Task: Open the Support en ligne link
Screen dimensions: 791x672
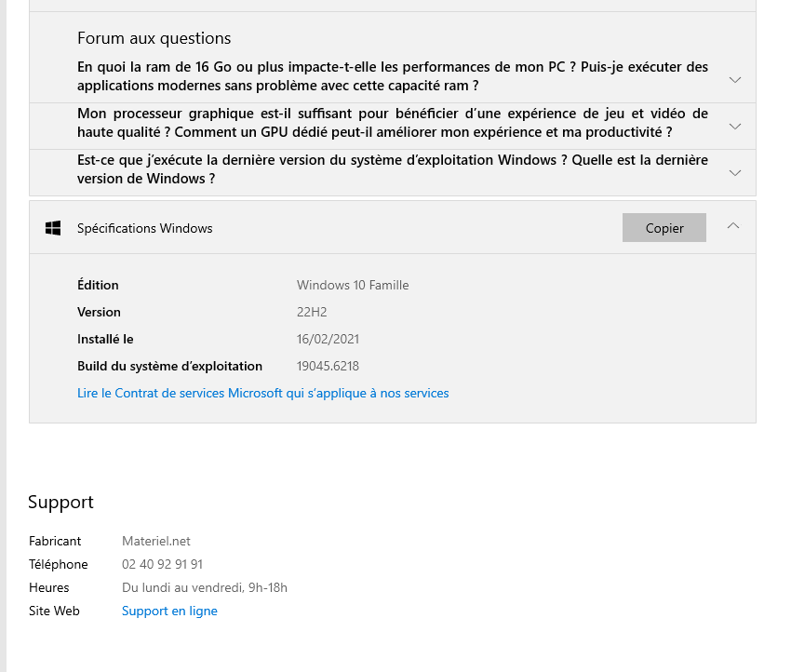Action: pyautogui.click(x=169, y=611)
